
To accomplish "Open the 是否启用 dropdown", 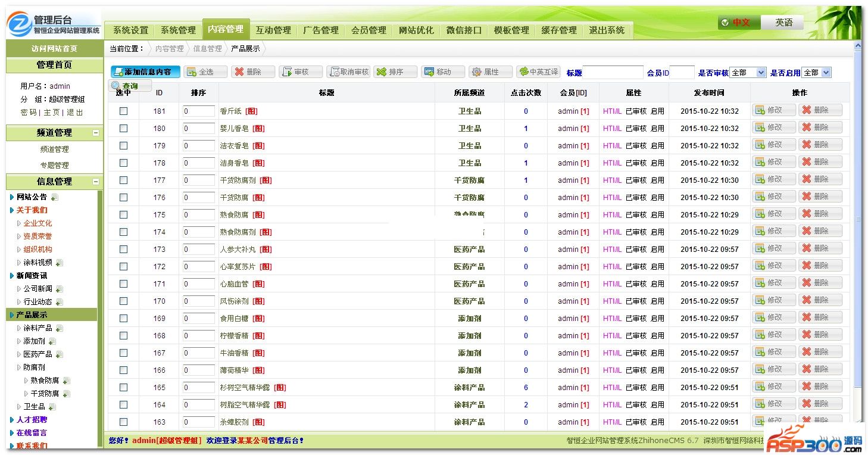I will tap(816, 73).
